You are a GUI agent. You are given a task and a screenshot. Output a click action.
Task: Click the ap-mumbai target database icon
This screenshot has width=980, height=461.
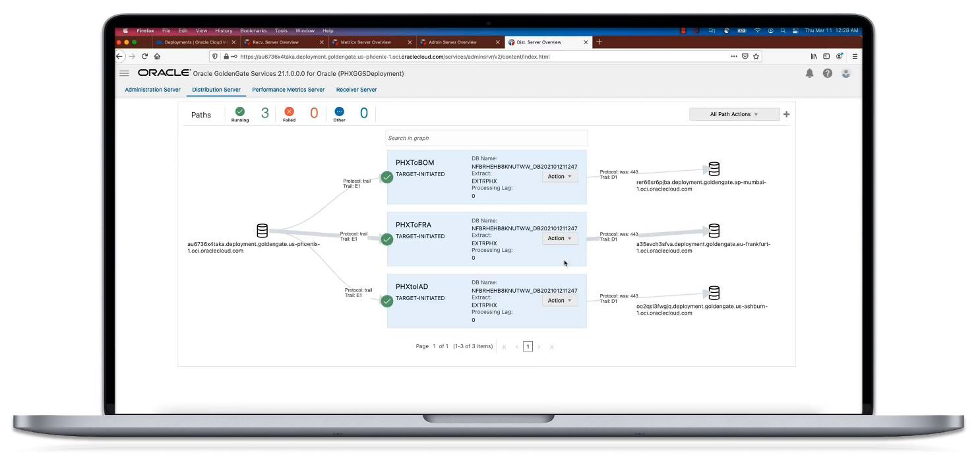click(x=714, y=169)
